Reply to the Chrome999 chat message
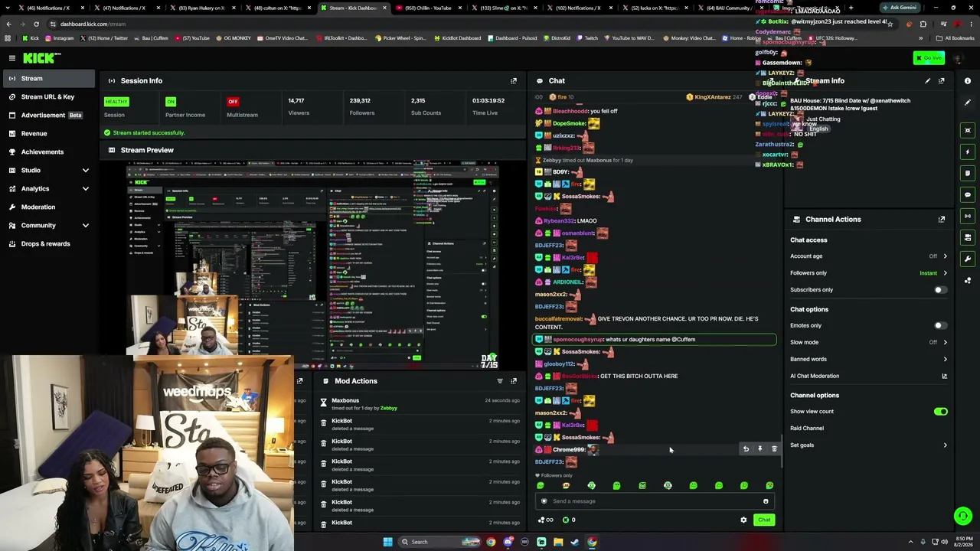This screenshot has height=551, width=980. (746, 449)
